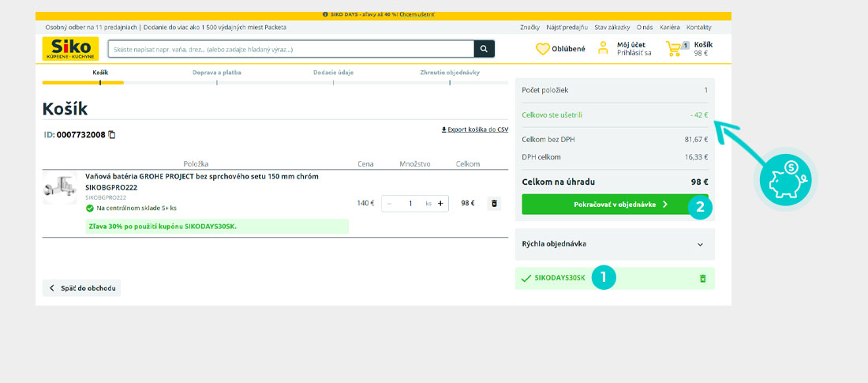Increase quantity with plus button
Image resolution: width=868 pixels, height=383 pixels.
pyautogui.click(x=440, y=204)
